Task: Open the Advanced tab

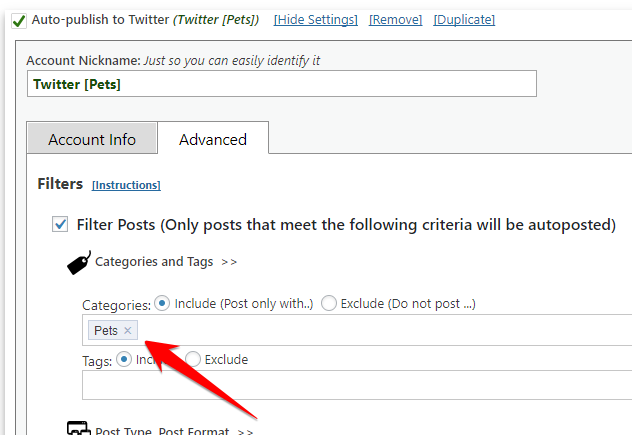Action: click(212, 140)
